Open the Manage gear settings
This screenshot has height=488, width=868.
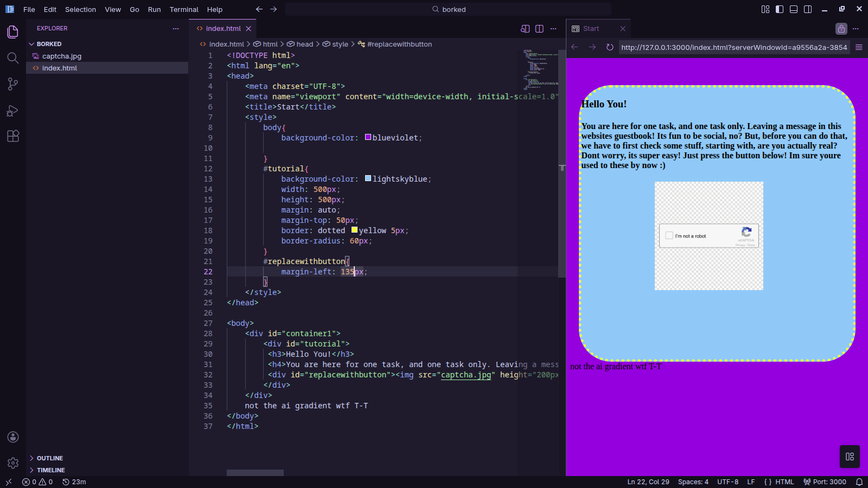(x=13, y=463)
